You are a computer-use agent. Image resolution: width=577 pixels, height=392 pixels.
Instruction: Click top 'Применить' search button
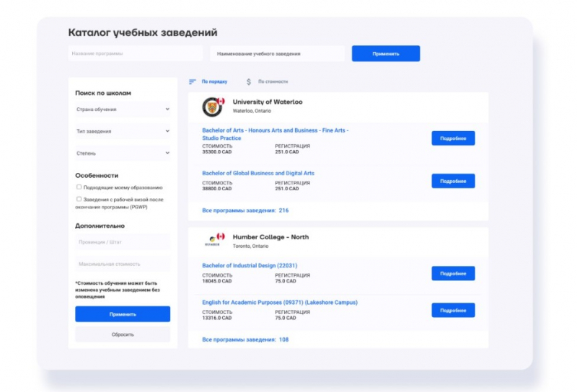click(x=385, y=54)
